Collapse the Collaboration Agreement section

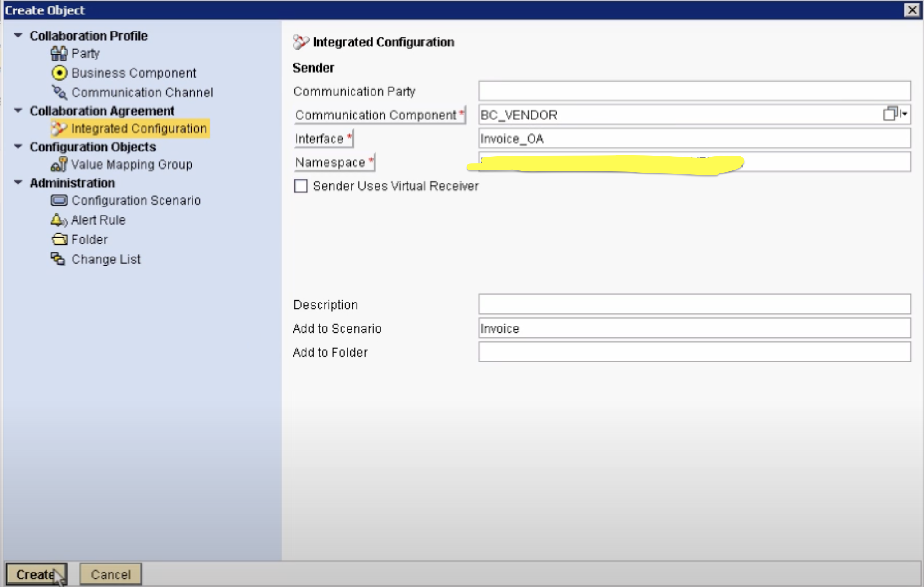click(x=18, y=111)
